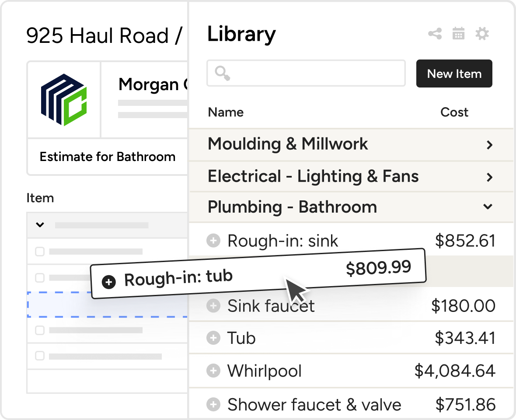Expand Electrical - Lighting & Fans category

click(489, 177)
